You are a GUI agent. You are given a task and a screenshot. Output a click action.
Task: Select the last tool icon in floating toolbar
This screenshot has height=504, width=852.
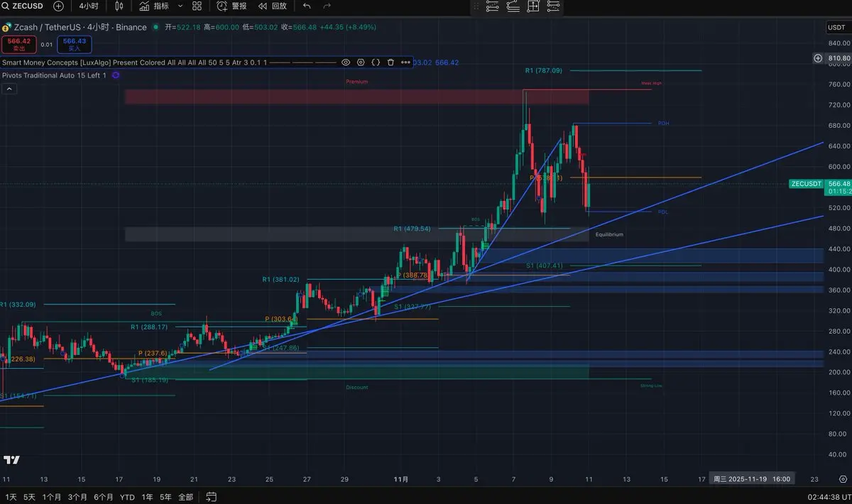pyautogui.click(x=554, y=6)
